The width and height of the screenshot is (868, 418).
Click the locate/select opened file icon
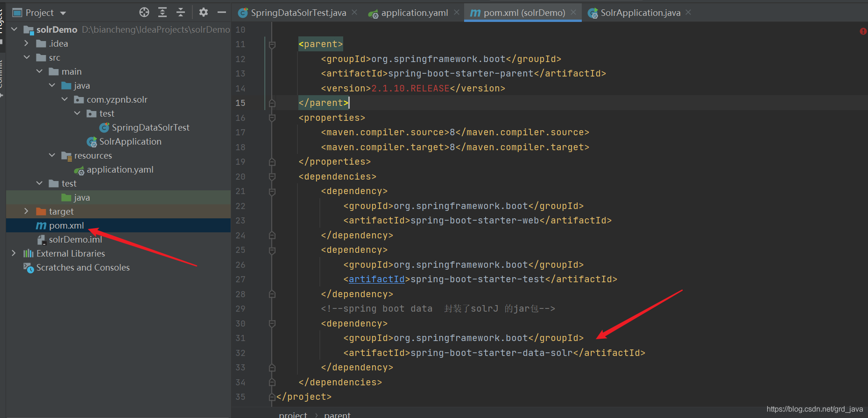tap(144, 13)
